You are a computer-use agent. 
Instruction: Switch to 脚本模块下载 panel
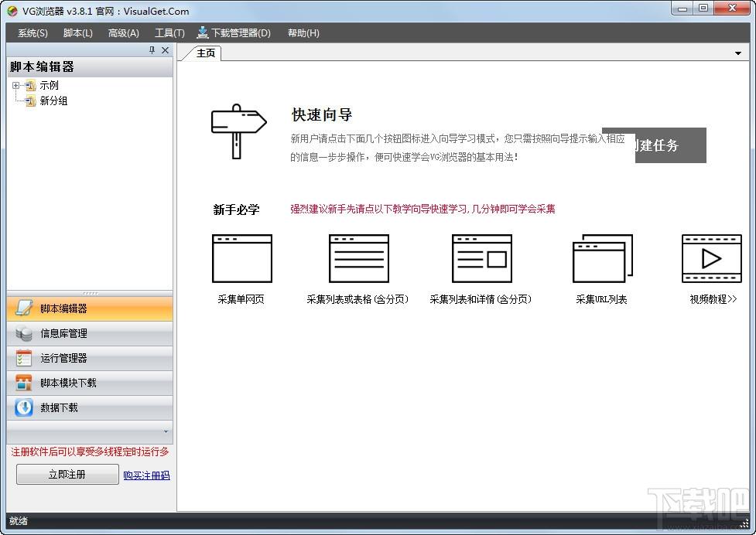[90, 383]
